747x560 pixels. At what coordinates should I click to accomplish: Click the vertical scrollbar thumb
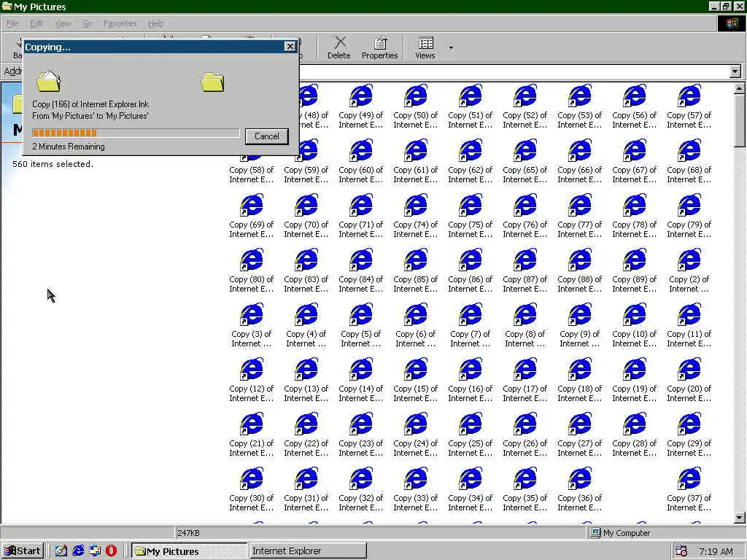[x=740, y=120]
